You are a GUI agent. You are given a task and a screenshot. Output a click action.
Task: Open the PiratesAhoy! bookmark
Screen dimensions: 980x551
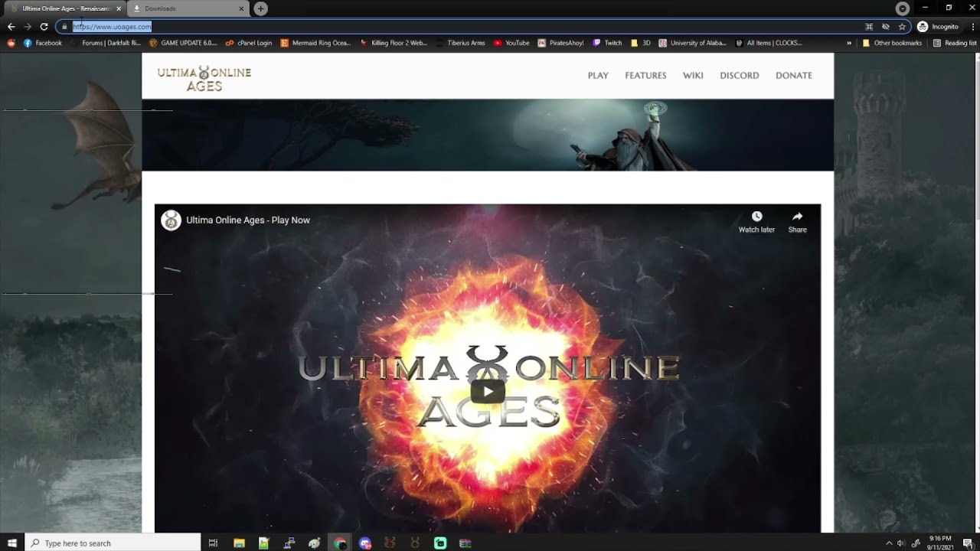tap(560, 43)
